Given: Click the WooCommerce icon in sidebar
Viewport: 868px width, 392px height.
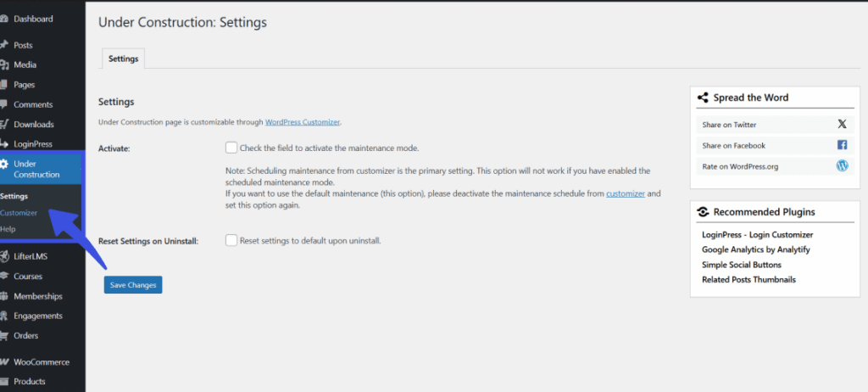Looking at the screenshot, I should pos(5,362).
